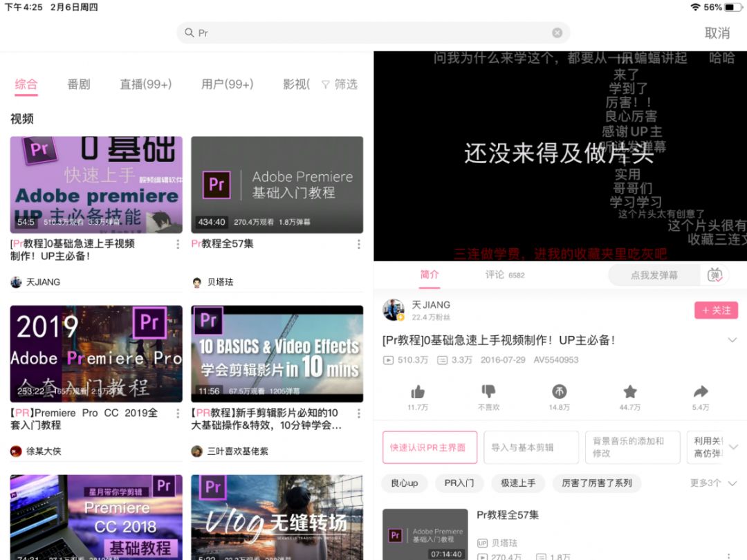This screenshot has height=560, width=747.
Task: Select episode 快速认识PR主界面
Action: (x=430, y=447)
